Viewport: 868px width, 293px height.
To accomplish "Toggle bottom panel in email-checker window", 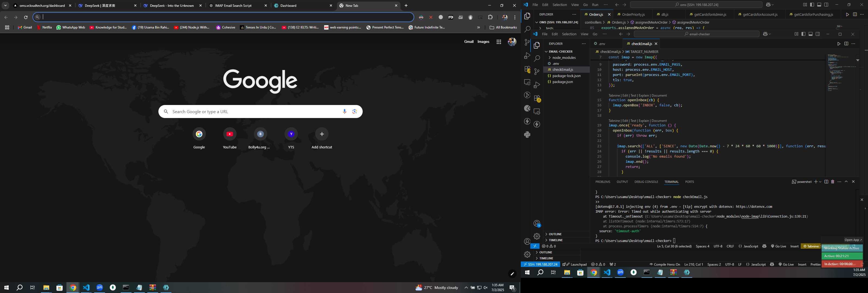I will [811, 34].
